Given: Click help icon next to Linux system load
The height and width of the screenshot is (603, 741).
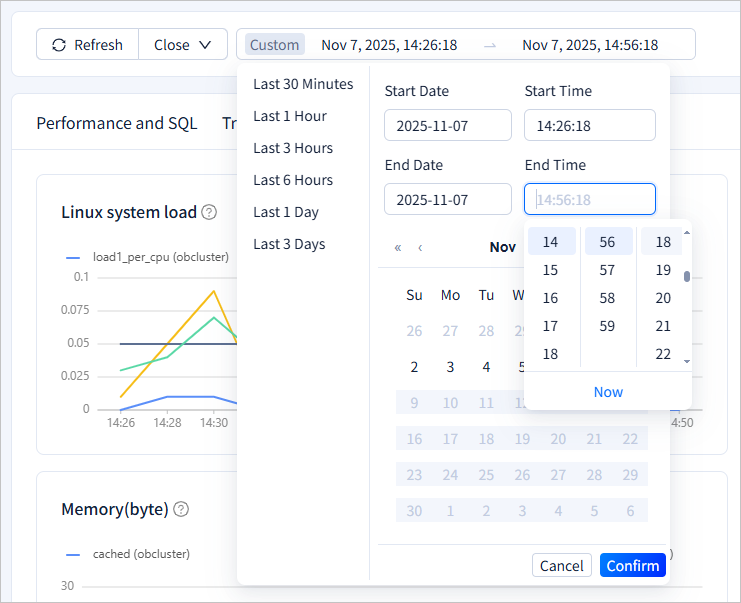Looking at the screenshot, I should point(209,212).
